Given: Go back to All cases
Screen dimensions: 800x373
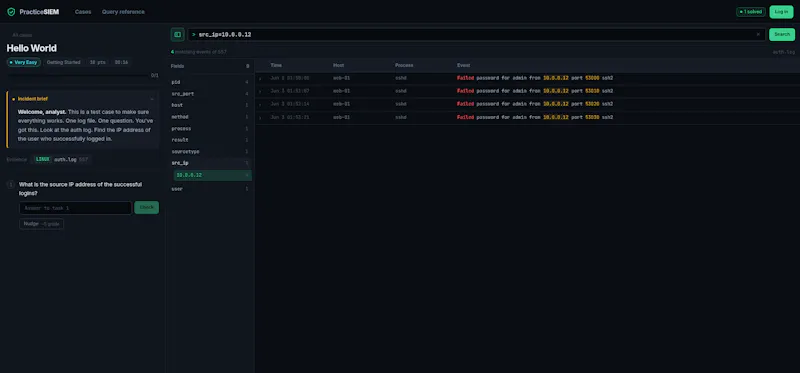Looking at the screenshot, I should (x=22, y=35).
